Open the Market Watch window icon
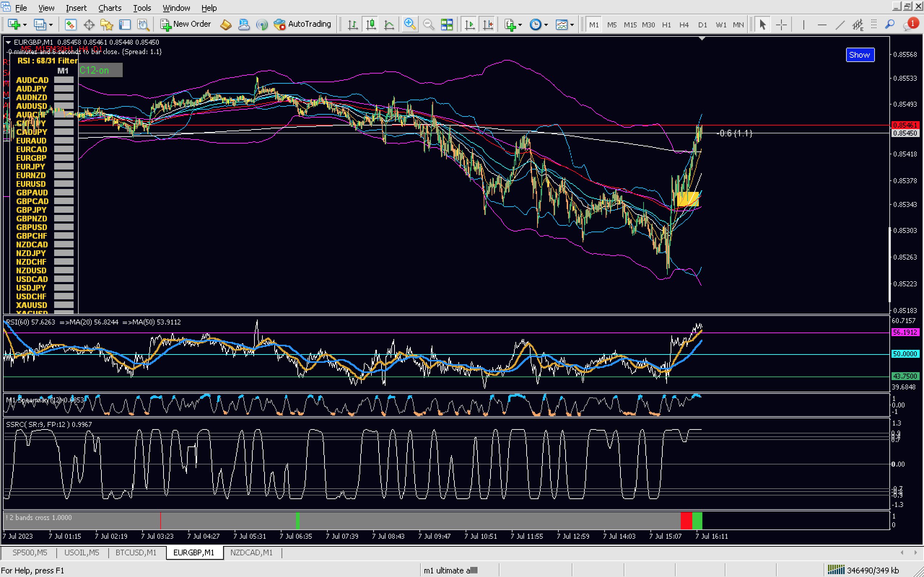Screen dimensions: 924x577 point(70,25)
